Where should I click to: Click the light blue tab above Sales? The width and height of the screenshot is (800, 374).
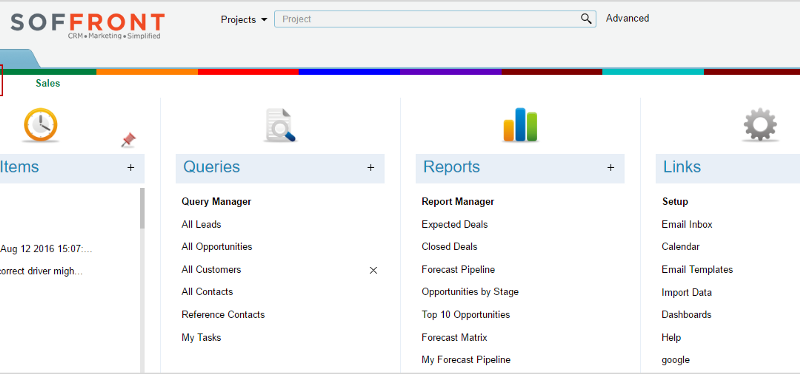click(x=18, y=59)
